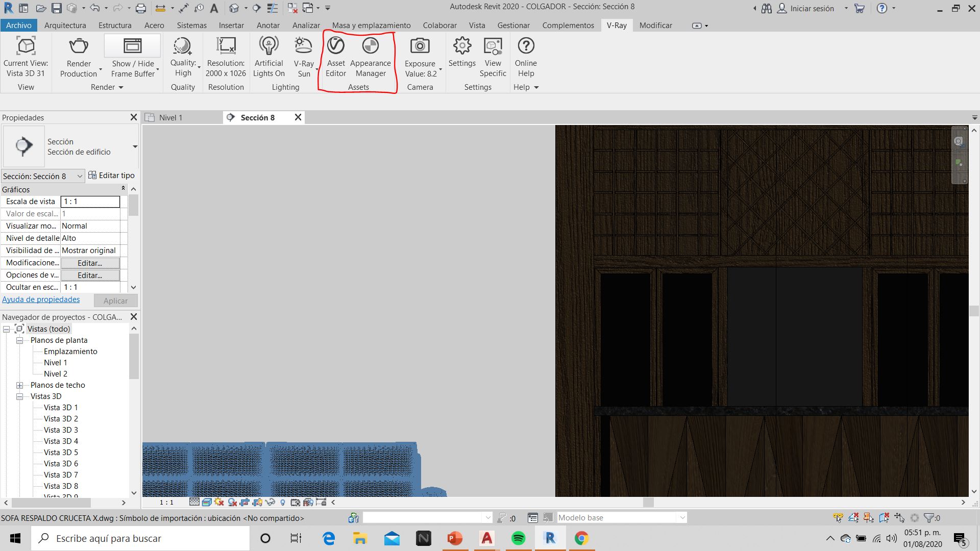This screenshot has height=551, width=980.
Task: Open Spotify from the taskbar
Action: pyautogui.click(x=518, y=538)
